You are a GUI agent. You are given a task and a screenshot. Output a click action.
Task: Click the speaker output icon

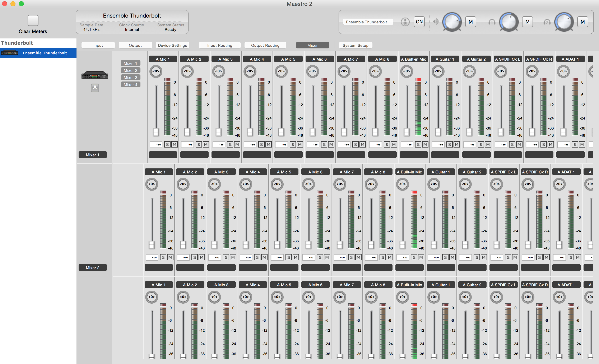pyautogui.click(x=435, y=22)
